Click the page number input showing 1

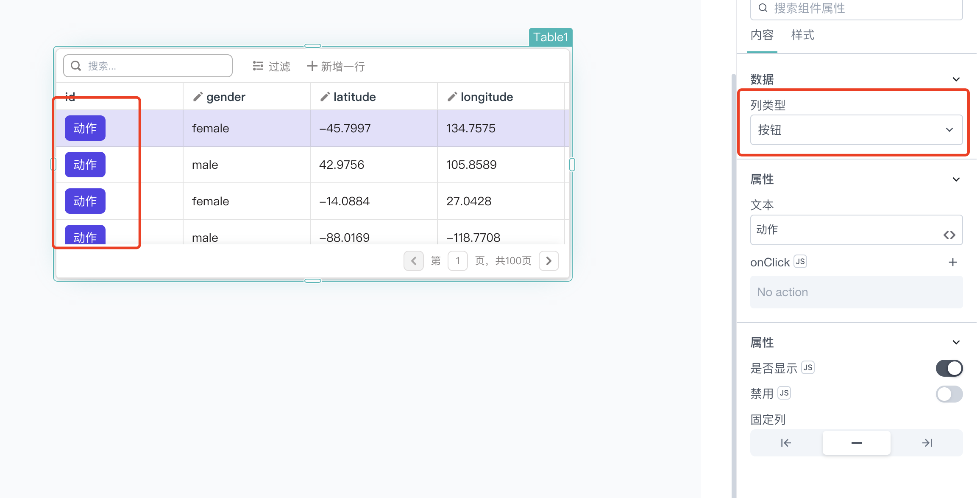[x=458, y=260]
